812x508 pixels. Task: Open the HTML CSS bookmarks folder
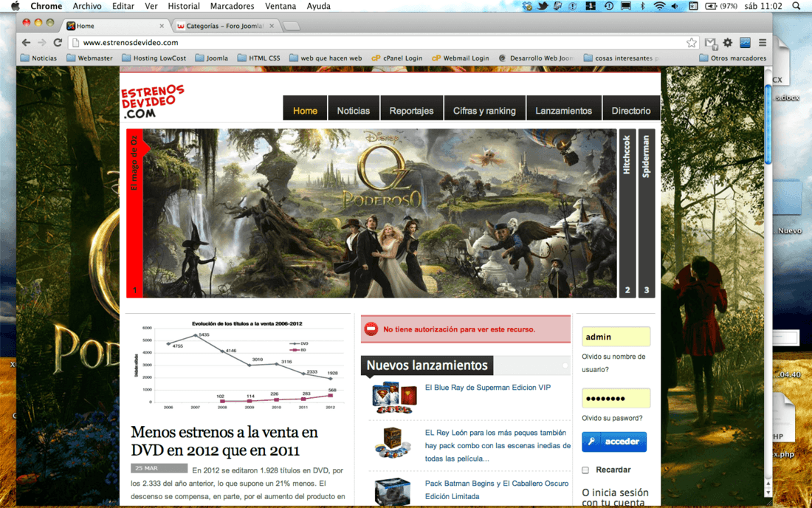[258, 58]
